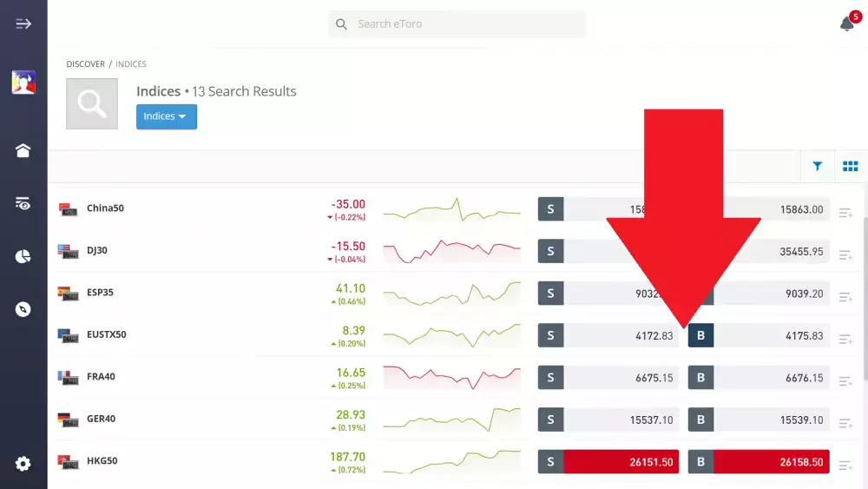Open EUSTX50 instrument name
The width and height of the screenshot is (868, 489).
106,334
